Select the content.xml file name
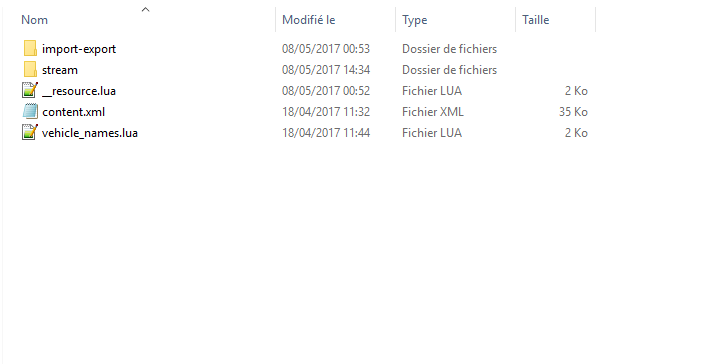Image resolution: width=716 pixels, height=364 pixels. click(74, 112)
